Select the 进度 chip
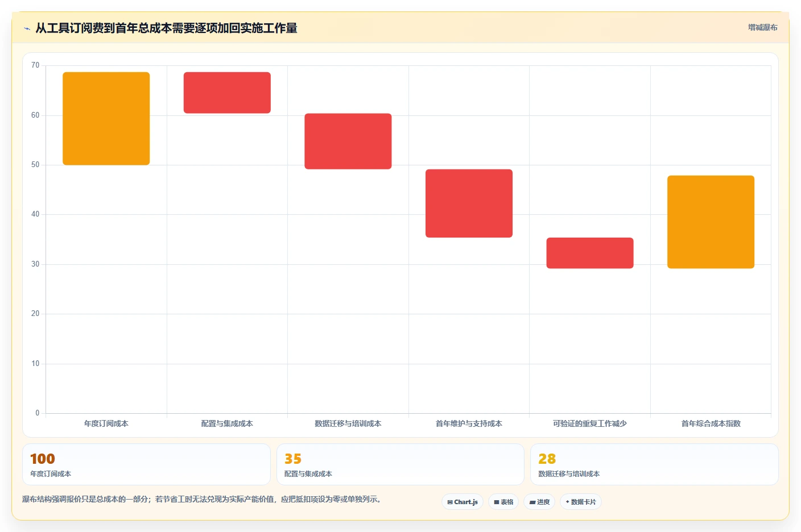 pos(539,502)
